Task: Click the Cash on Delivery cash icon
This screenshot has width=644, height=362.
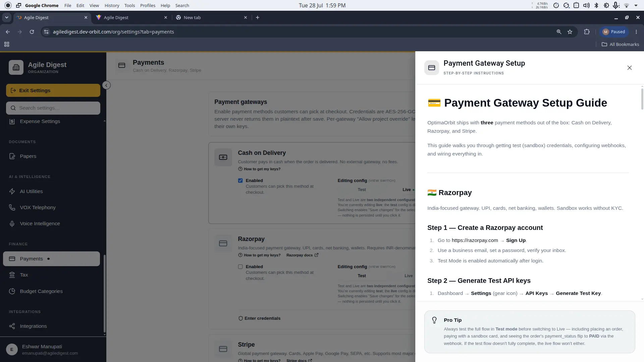Action: (x=223, y=157)
